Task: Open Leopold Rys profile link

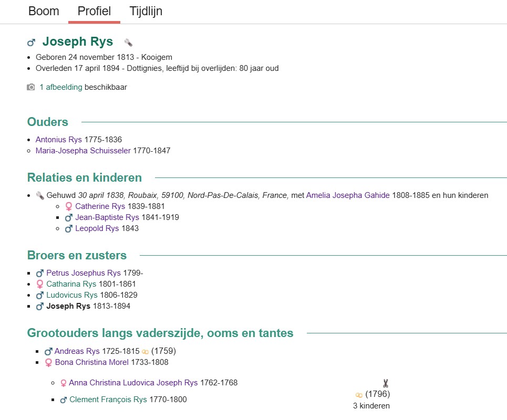Action: tap(97, 228)
